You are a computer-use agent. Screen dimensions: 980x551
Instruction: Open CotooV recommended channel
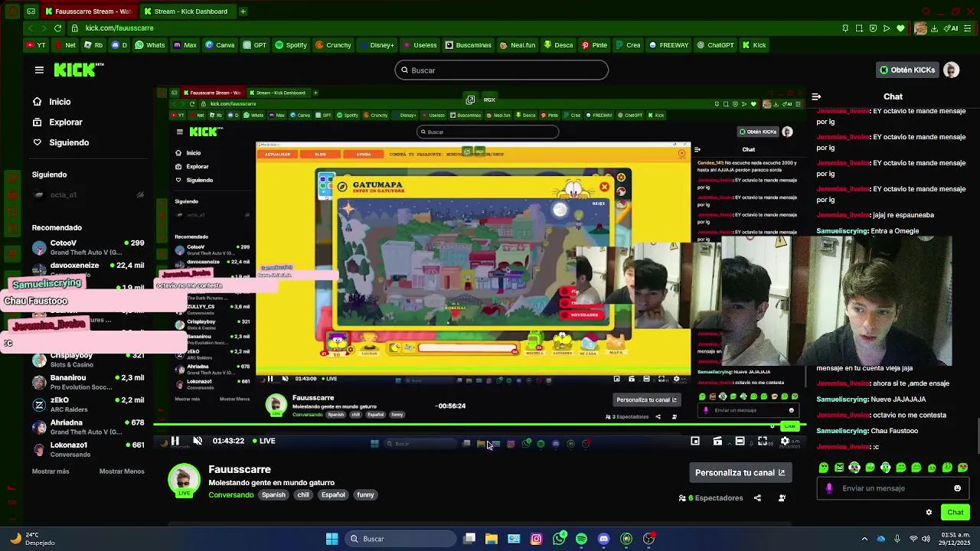tap(88, 247)
